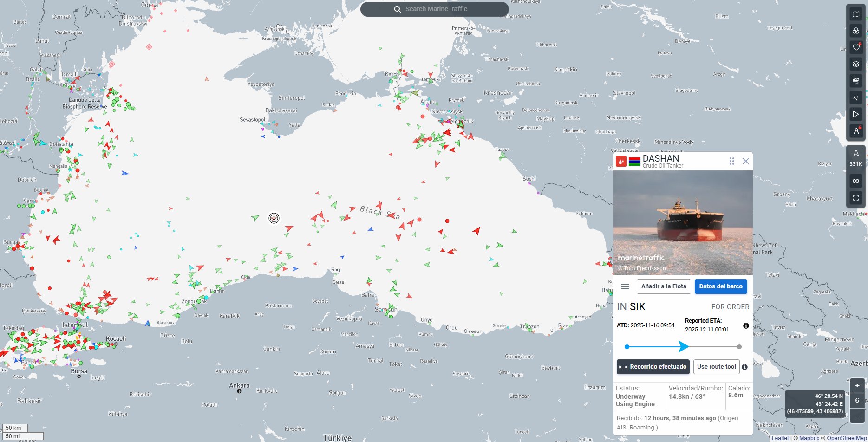Show Recorrido efectuado past track

coord(653,367)
